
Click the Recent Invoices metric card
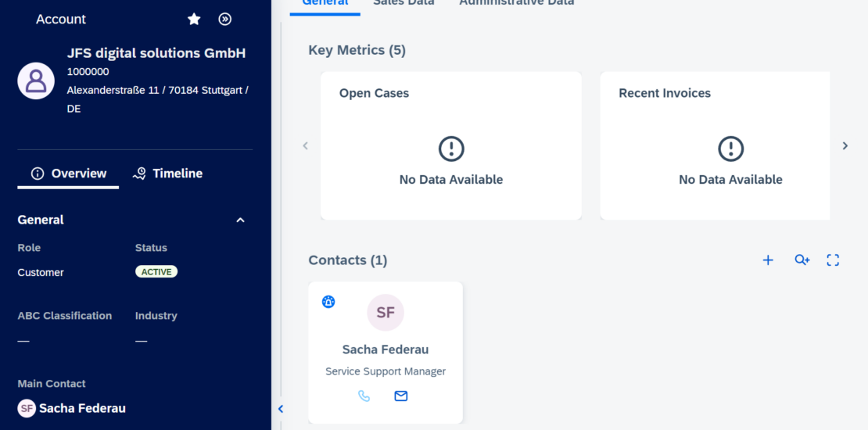click(x=715, y=146)
